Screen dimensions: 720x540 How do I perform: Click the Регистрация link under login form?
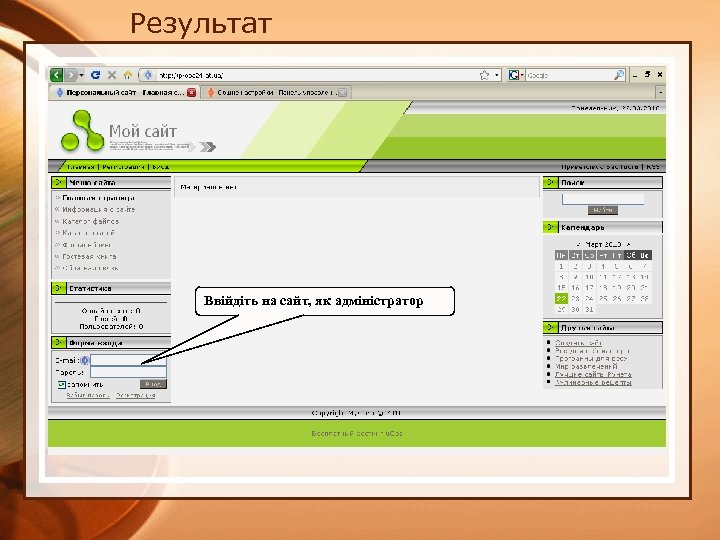tap(135, 395)
